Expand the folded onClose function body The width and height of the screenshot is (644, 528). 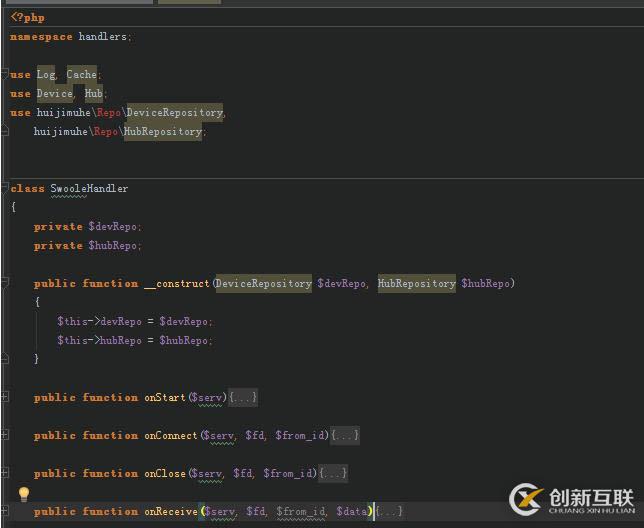(x=333, y=474)
